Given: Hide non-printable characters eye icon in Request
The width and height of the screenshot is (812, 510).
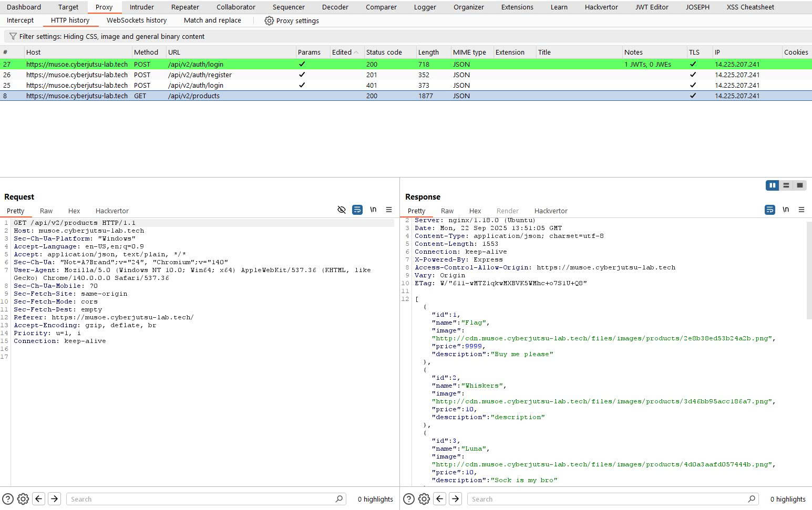Looking at the screenshot, I should click(342, 210).
